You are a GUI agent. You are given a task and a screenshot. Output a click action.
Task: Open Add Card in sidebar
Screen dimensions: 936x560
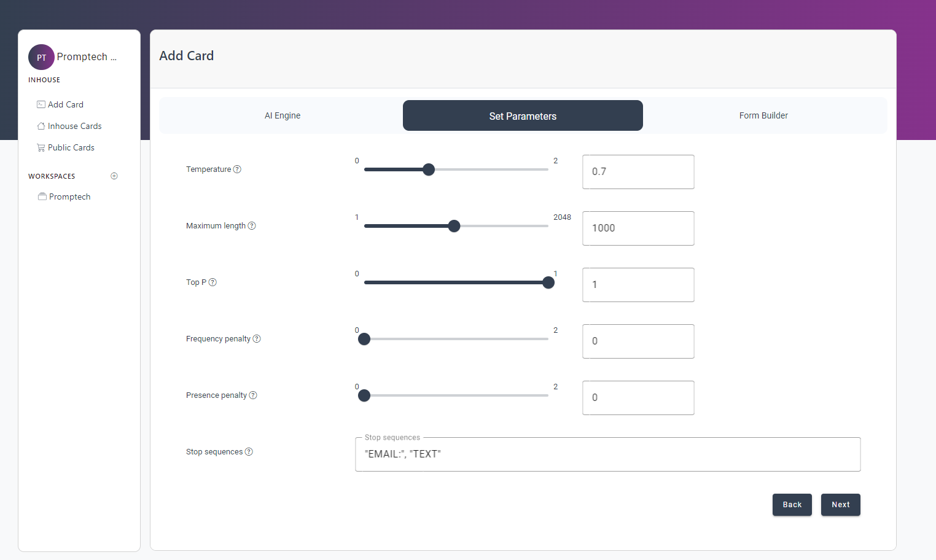coord(66,104)
